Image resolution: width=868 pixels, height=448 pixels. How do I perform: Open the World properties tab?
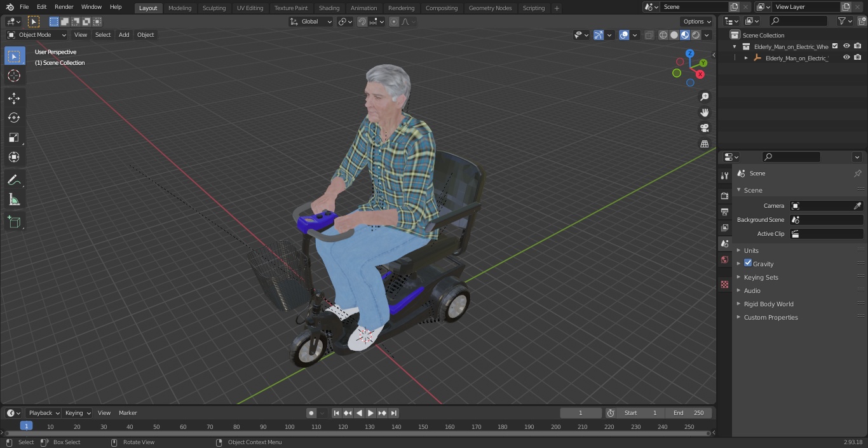coord(724,259)
